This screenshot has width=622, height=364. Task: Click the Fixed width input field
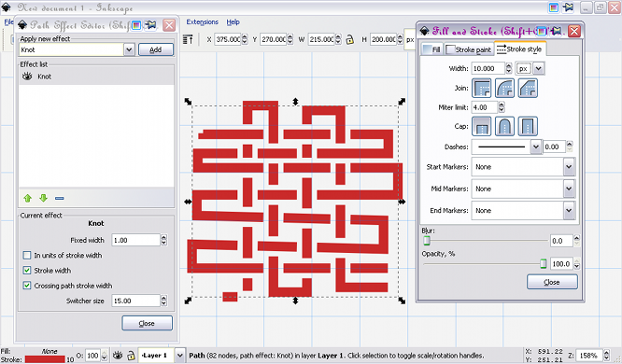(x=135, y=240)
